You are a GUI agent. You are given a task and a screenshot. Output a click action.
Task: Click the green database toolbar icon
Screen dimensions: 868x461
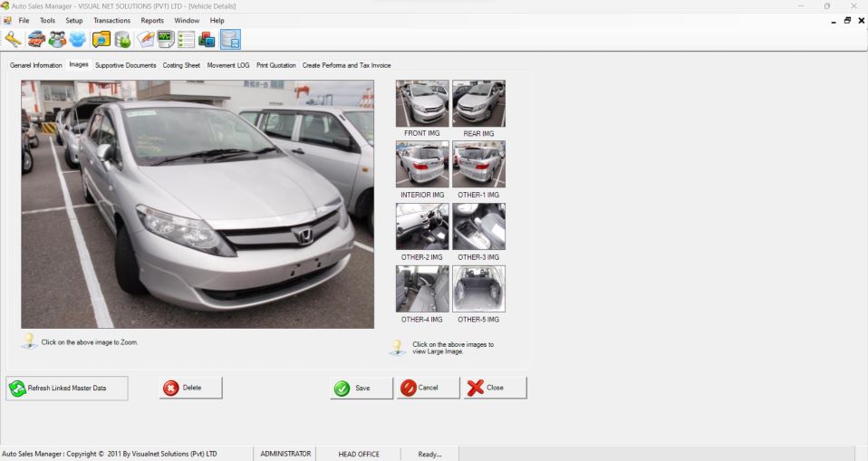click(x=122, y=39)
